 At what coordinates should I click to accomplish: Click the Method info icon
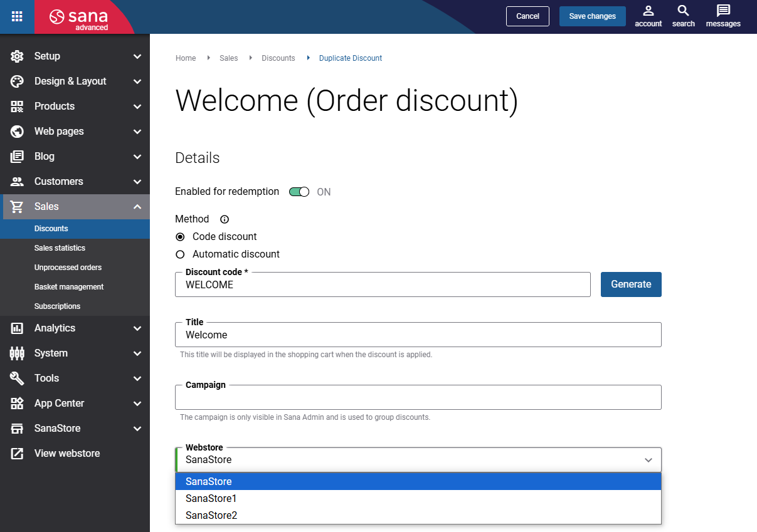225,219
